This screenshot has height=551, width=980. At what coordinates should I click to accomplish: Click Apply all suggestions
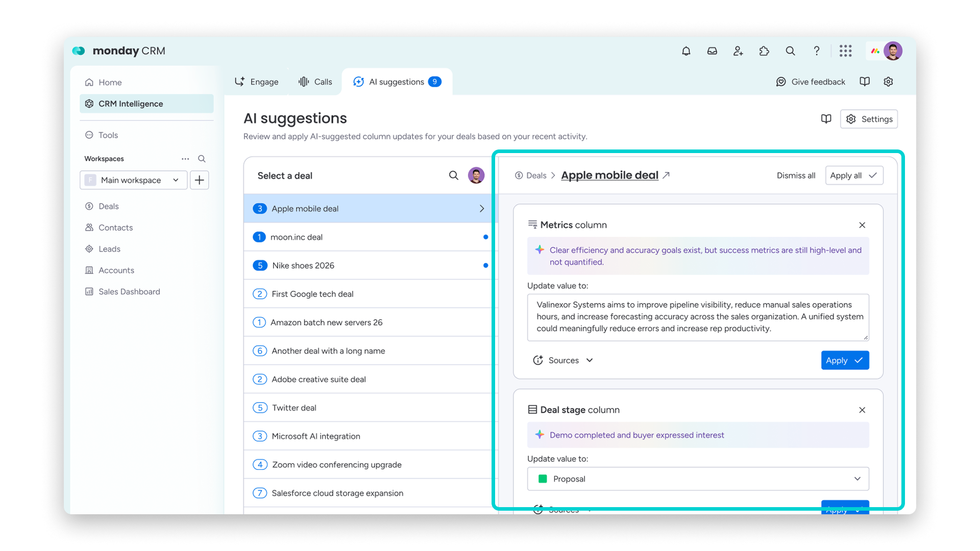[854, 176]
